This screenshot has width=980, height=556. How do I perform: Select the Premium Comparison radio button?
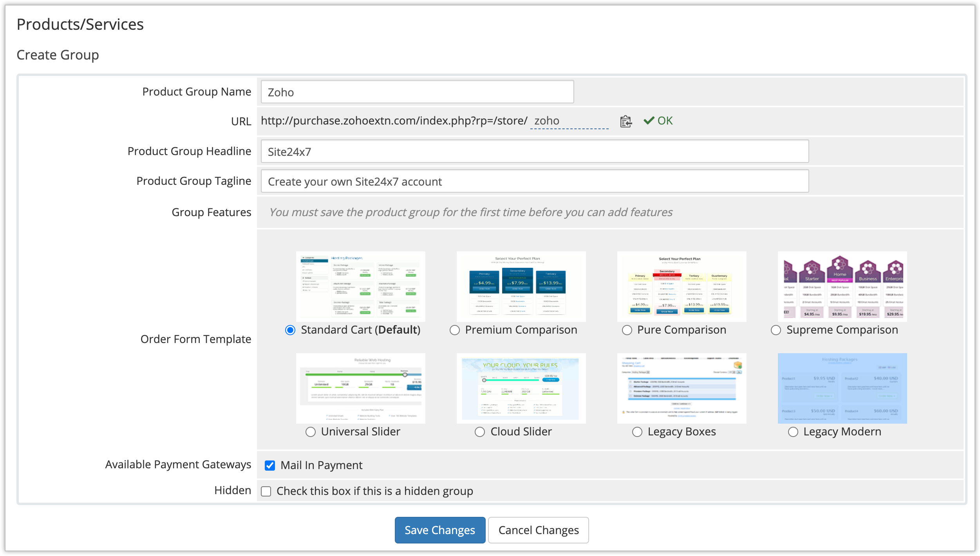tap(455, 330)
